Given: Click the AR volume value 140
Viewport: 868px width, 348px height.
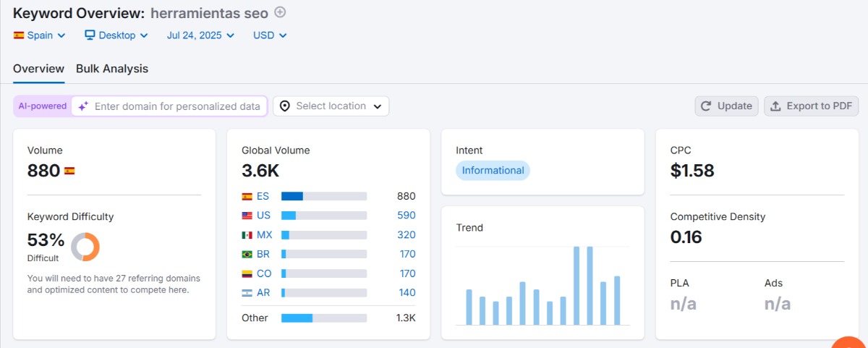Looking at the screenshot, I should [407, 293].
